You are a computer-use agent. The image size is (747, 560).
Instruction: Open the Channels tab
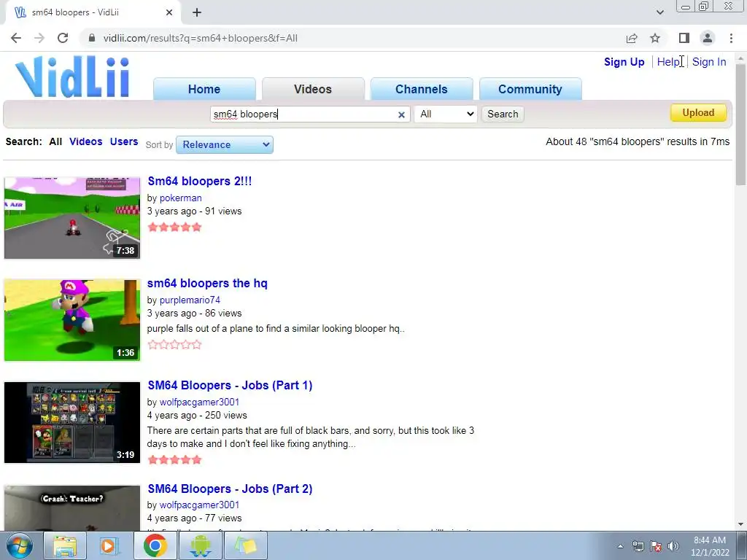(422, 89)
